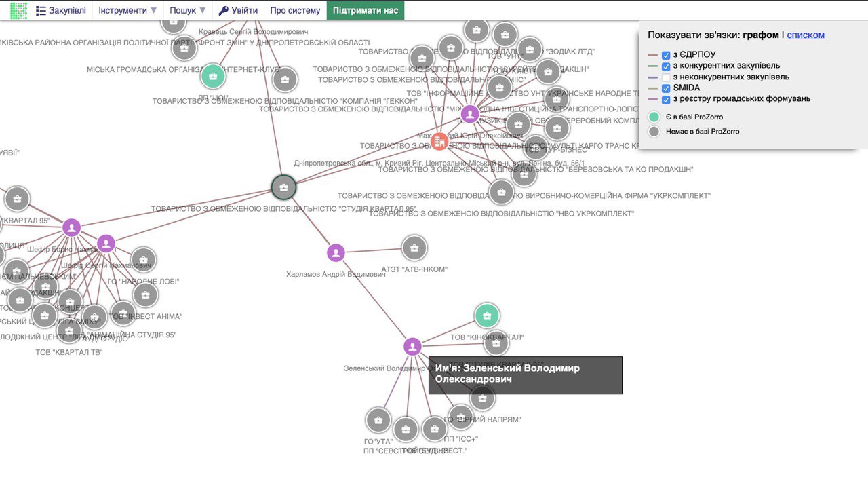
Task: Click the Зеленський name tooltip box
Action: click(525, 375)
